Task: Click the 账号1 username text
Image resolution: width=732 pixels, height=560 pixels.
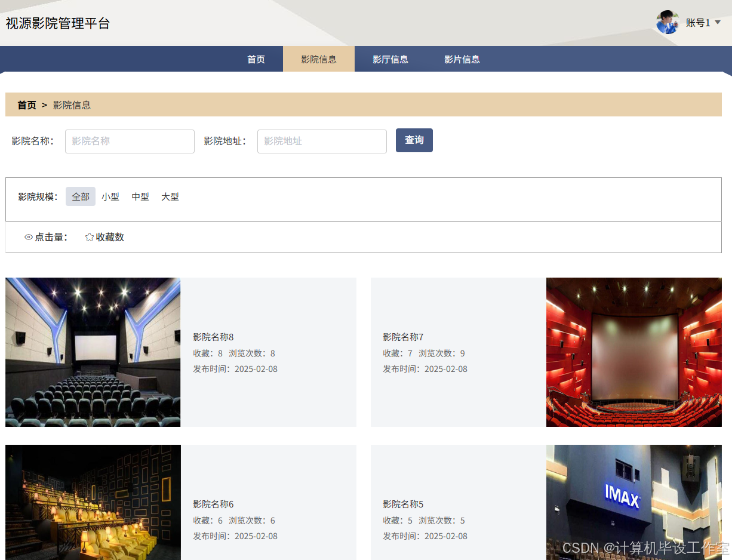Action: click(698, 23)
